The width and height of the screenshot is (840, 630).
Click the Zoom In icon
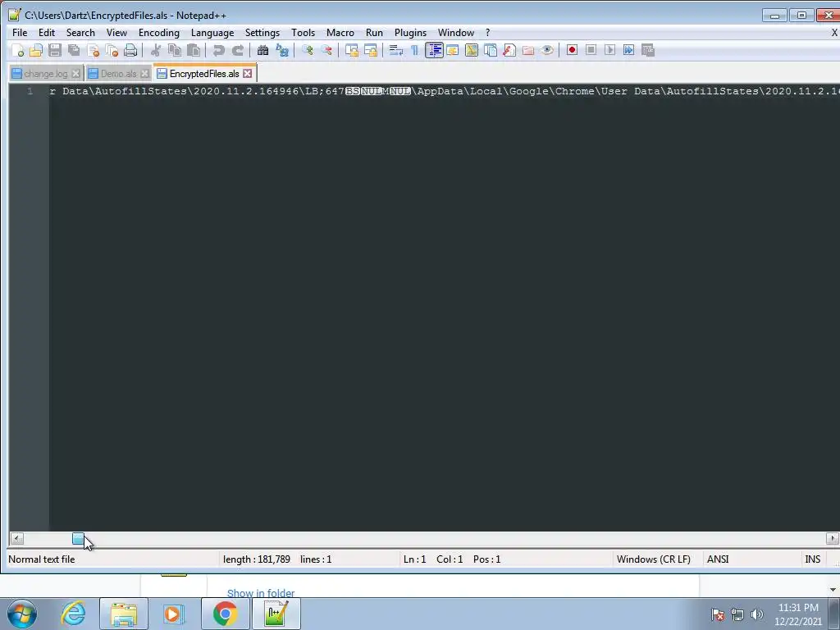point(307,50)
